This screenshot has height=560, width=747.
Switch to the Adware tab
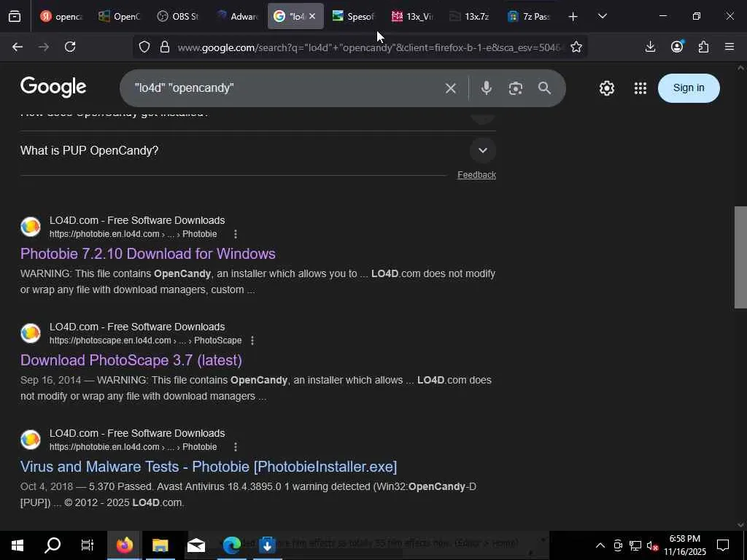[237, 16]
